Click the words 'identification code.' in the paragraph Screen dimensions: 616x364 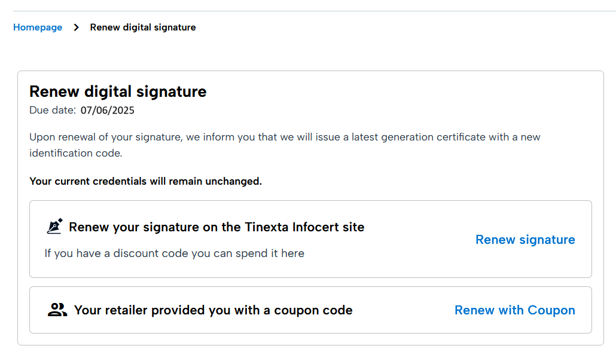coord(75,154)
